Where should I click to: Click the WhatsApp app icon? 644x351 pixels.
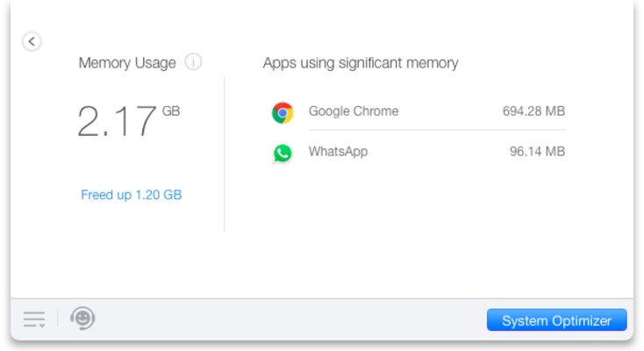tap(283, 153)
